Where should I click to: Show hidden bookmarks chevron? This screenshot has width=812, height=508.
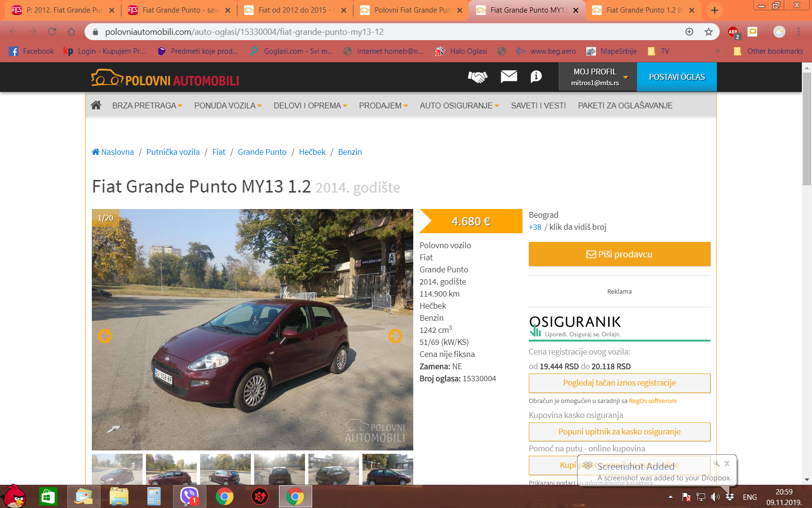tap(718, 51)
